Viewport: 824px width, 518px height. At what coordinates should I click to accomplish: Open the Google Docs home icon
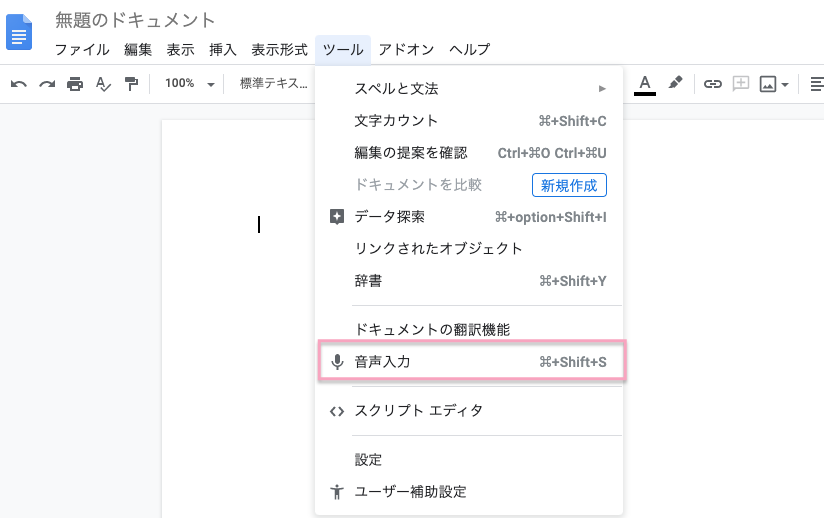point(20,31)
